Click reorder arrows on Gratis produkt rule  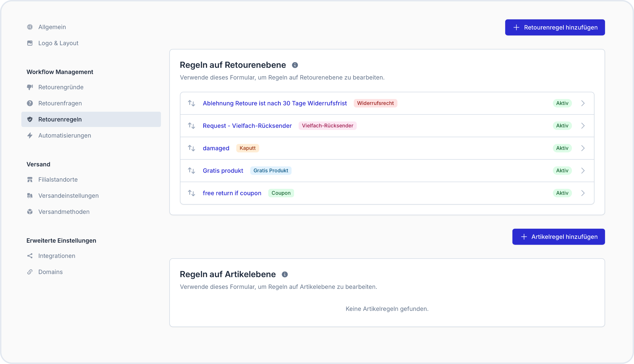coord(191,171)
